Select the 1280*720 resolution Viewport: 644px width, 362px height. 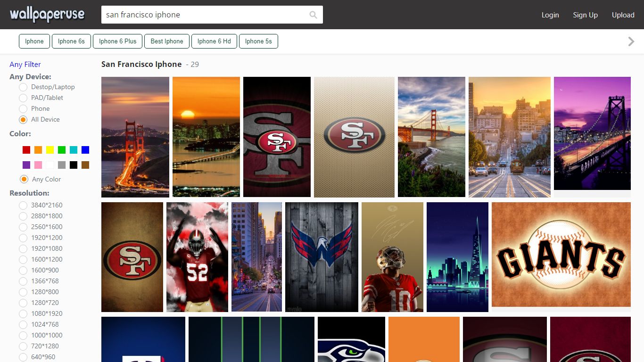23,303
